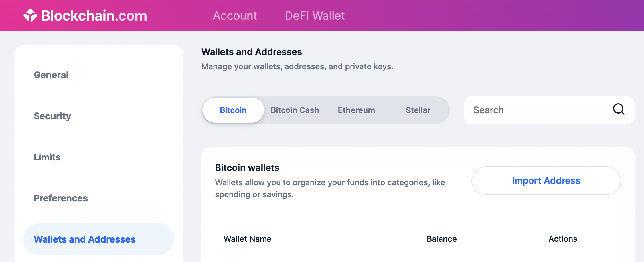Switch to the Bitcoin Cash tab
The image size is (644, 262).
click(295, 110)
